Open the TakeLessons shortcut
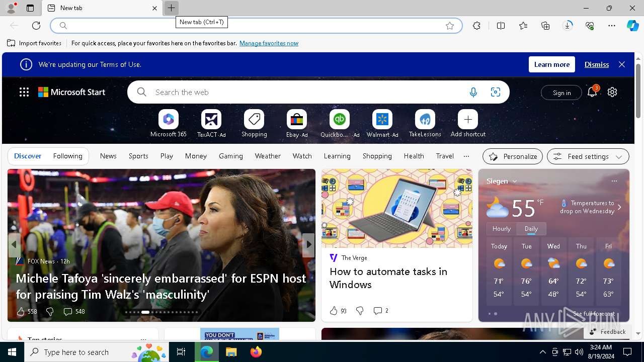The image size is (644, 362). click(x=425, y=124)
